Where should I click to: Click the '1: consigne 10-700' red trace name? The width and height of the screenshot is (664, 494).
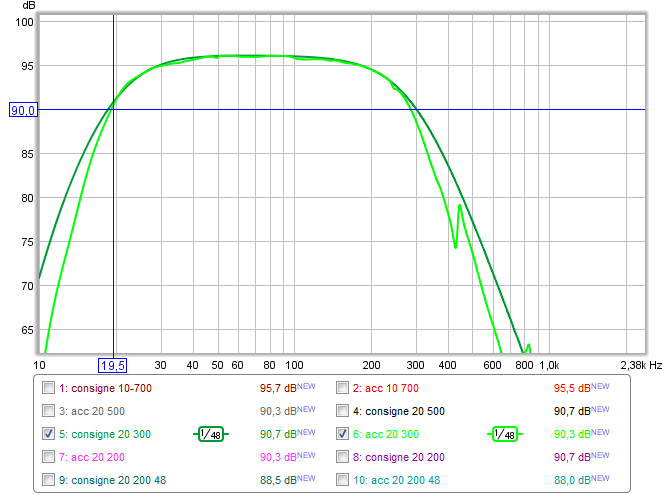(x=107, y=388)
